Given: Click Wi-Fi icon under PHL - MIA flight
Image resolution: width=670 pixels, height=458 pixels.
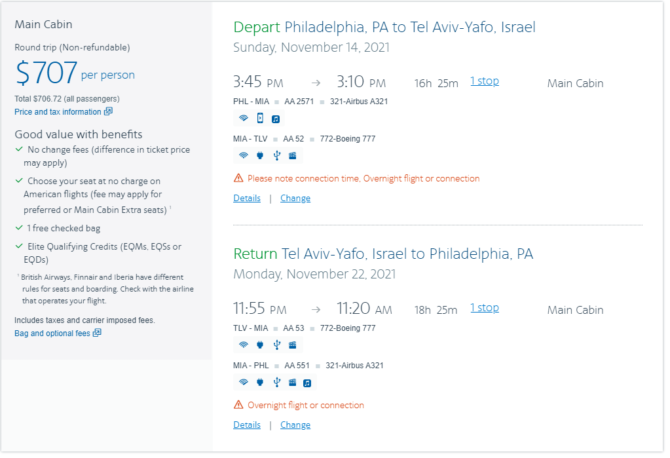Looking at the screenshot, I should point(243,118).
